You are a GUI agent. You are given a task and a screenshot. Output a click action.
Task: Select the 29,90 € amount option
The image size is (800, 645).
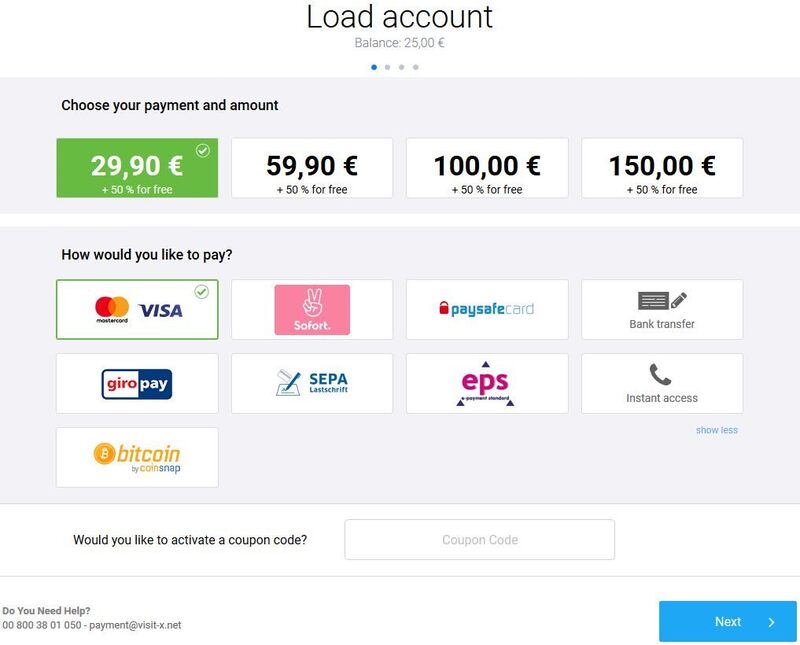(x=137, y=168)
